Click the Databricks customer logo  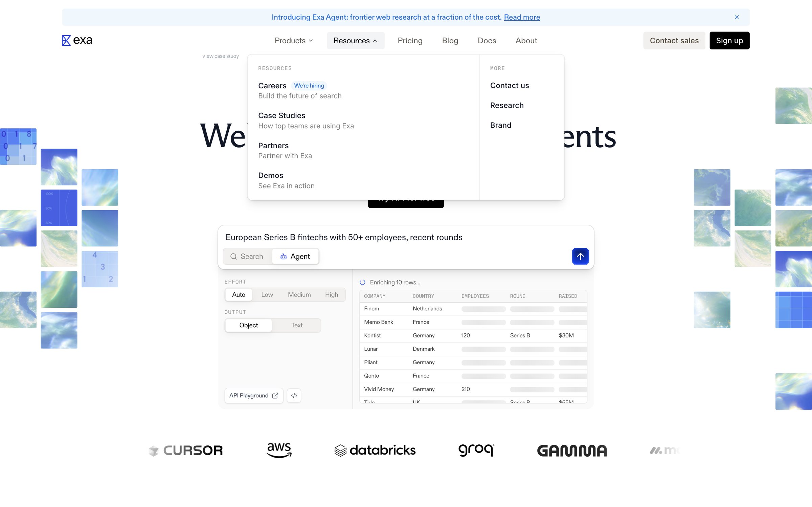tap(375, 450)
